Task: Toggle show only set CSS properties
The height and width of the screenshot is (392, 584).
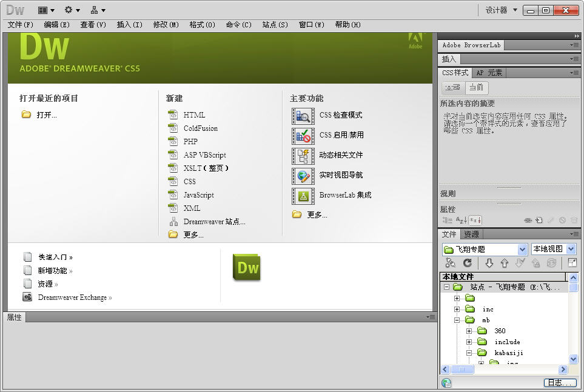Action: (x=475, y=221)
